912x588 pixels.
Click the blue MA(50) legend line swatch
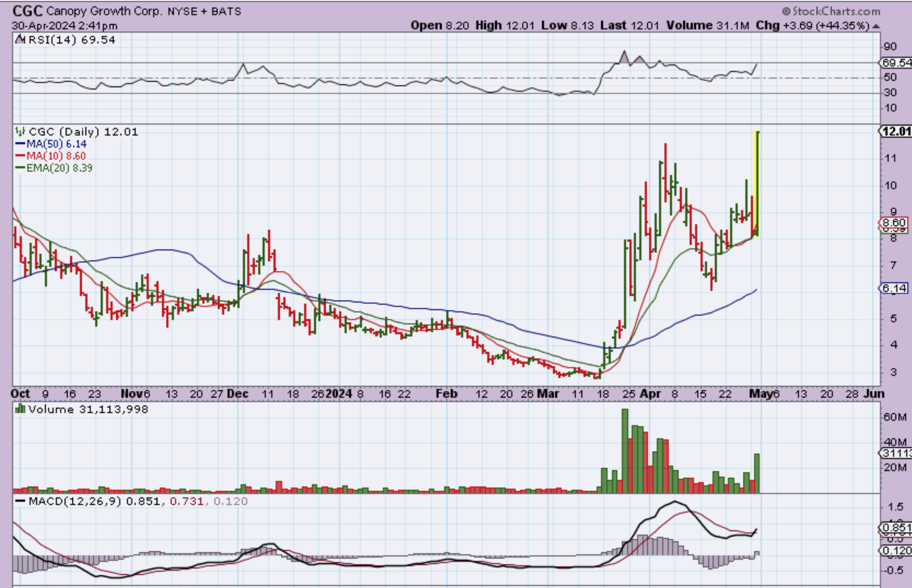point(20,144)
